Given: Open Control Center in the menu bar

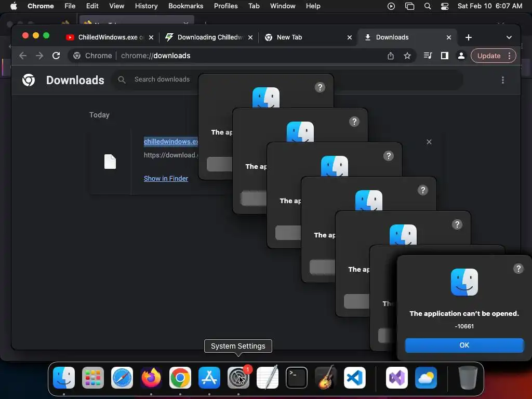Looking at the screenshot, I should click(445, 6).
